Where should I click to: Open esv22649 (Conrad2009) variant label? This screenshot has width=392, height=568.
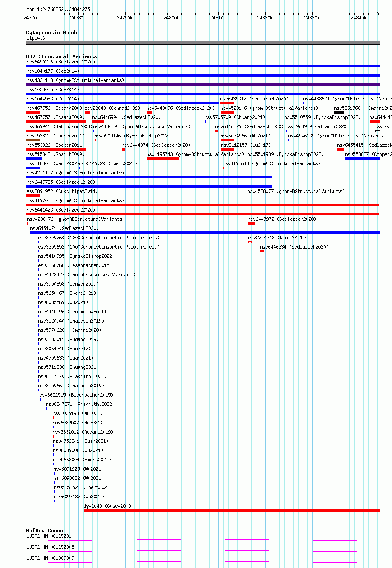coord(112,108)
